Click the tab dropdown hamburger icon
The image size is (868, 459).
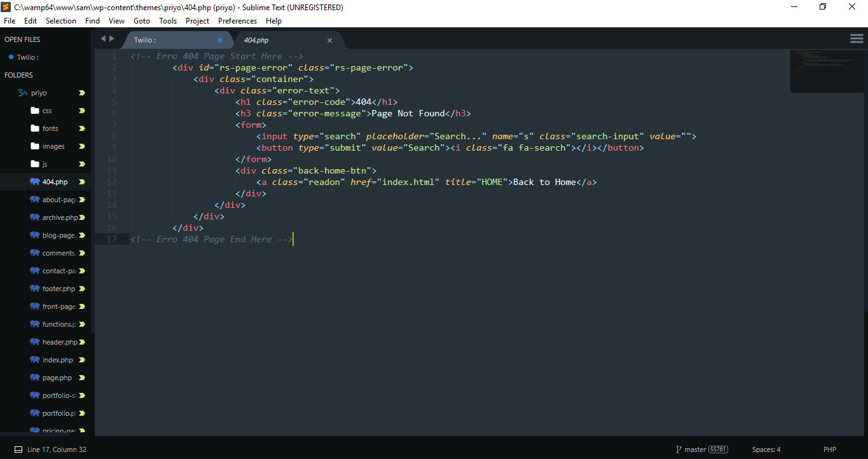(x=857, y=39)
